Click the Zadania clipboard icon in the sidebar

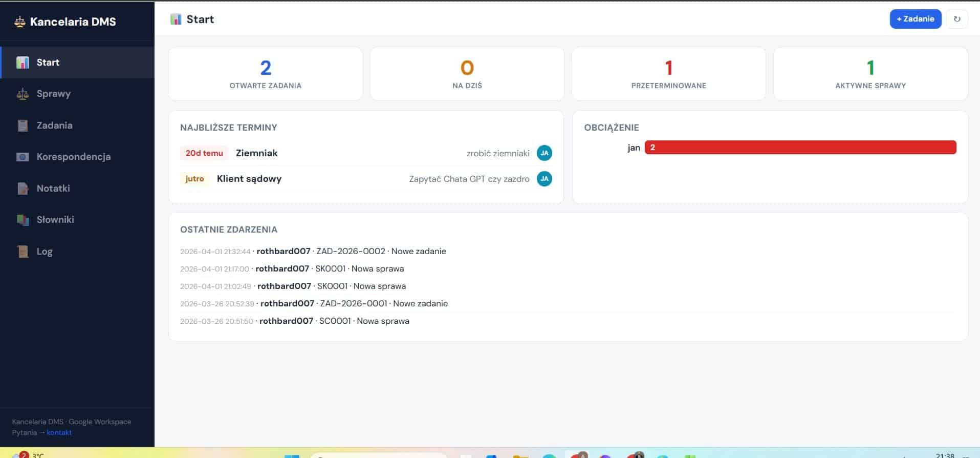click(x=23, y=126)
